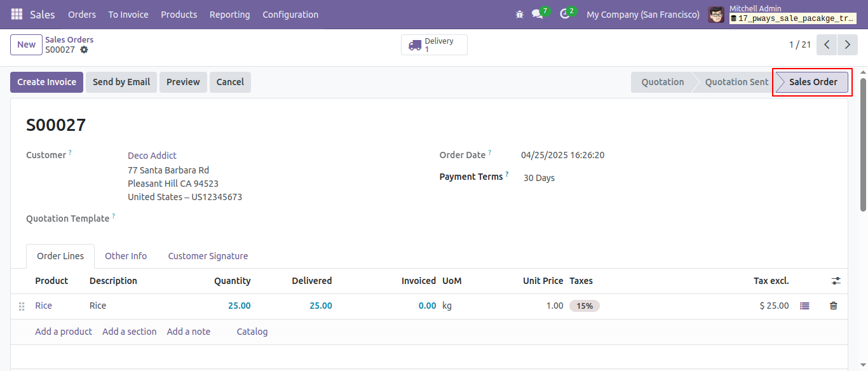The height and width of the screenshot is (371, 868).
Task: Open the Reporting menu
Action: click(x=229, y=14)
